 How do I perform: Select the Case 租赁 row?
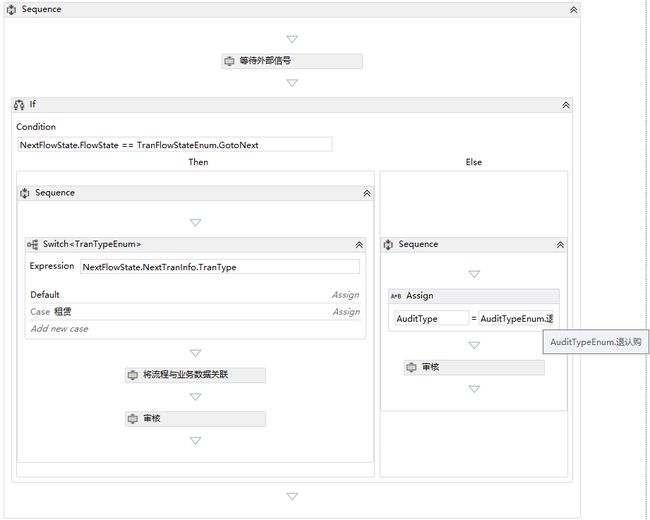click(x=195, y=312)
